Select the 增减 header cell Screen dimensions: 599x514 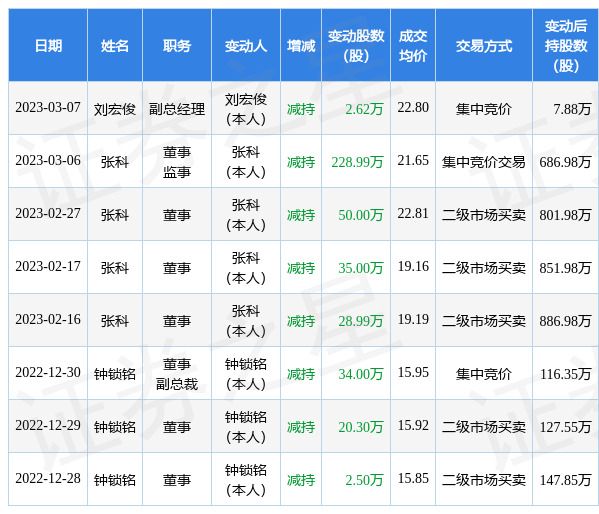pyautogui.click(x=301, y=45)
